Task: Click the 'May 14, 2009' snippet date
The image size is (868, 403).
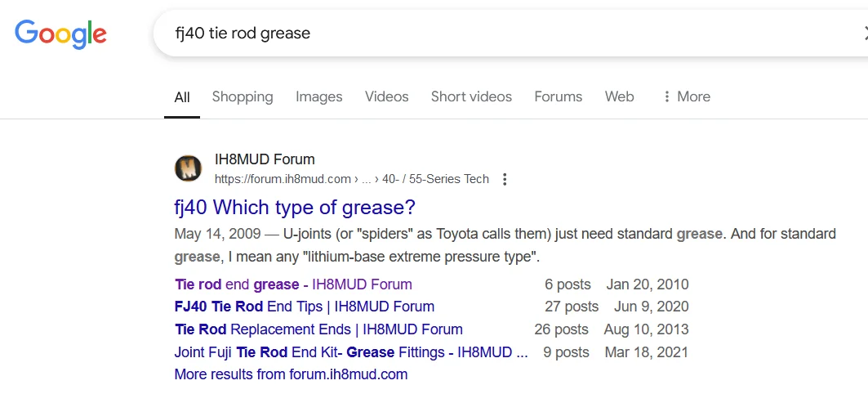Action: 217,234
